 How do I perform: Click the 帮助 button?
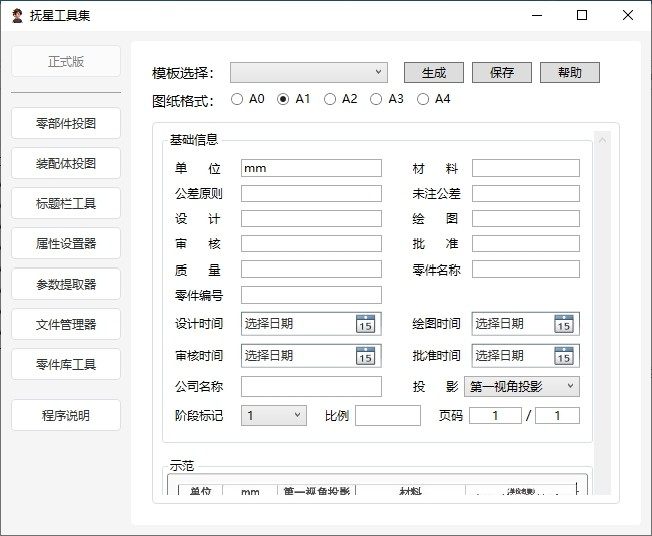click(569, 73)
